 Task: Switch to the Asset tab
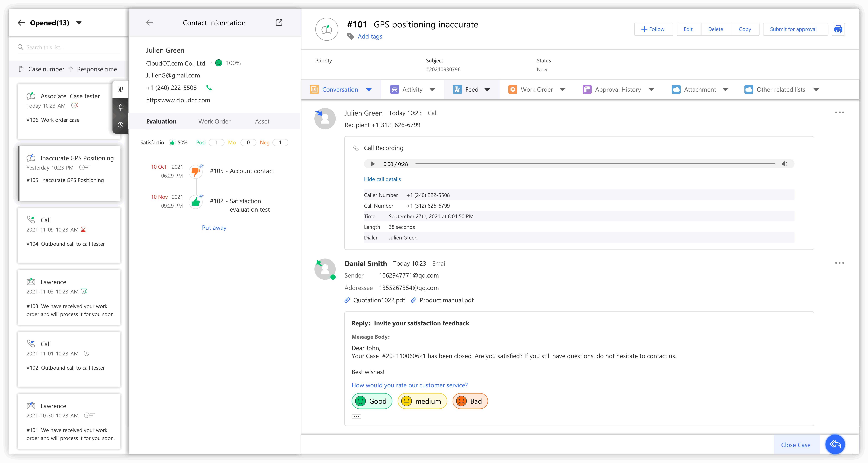tap(262, 122)
